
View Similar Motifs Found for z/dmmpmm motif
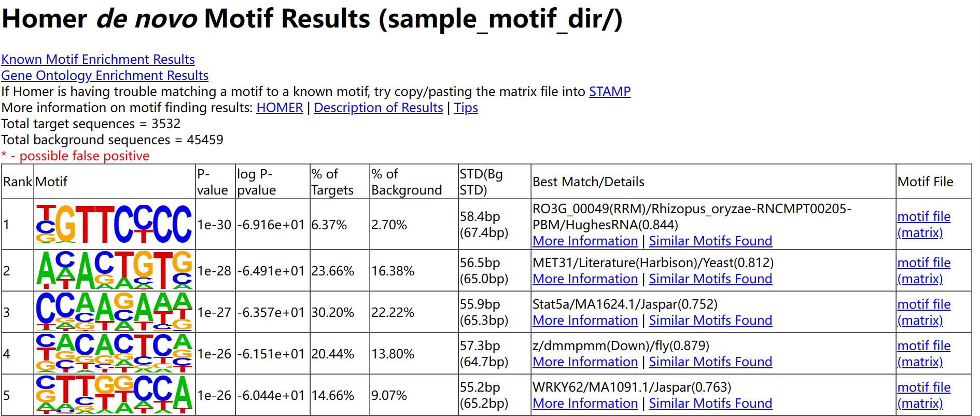[x=710, y=362]
